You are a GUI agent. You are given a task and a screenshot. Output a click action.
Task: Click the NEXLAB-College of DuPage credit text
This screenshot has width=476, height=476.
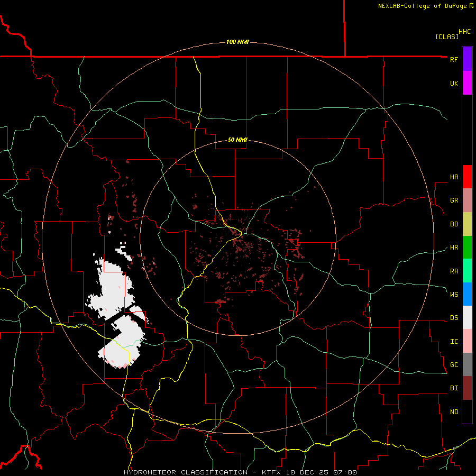click(425, 6)
